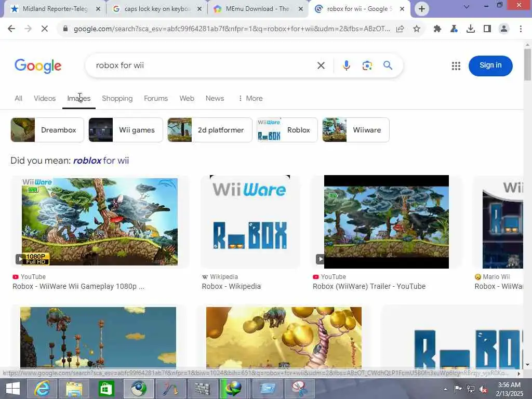Image resolution: width=532 pixels, height=399 pixels.
Task: Open the Windows Store taskbar icon
Action: [106, 389]
